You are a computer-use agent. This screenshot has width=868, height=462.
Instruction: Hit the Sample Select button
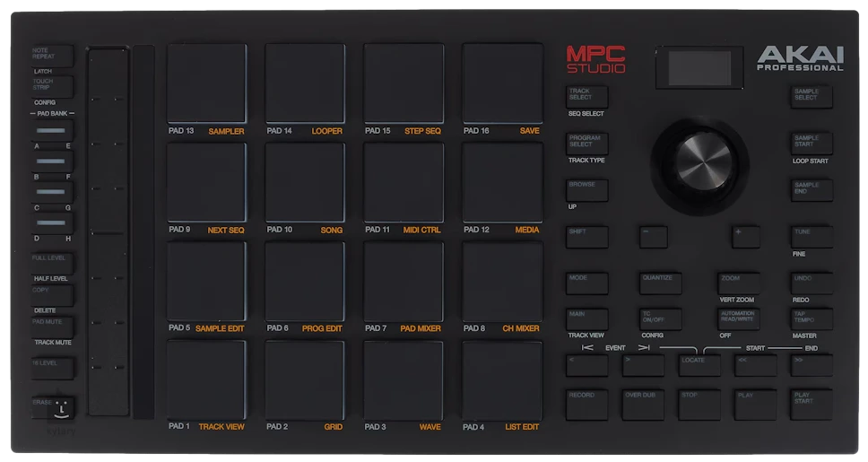point(812,97)
